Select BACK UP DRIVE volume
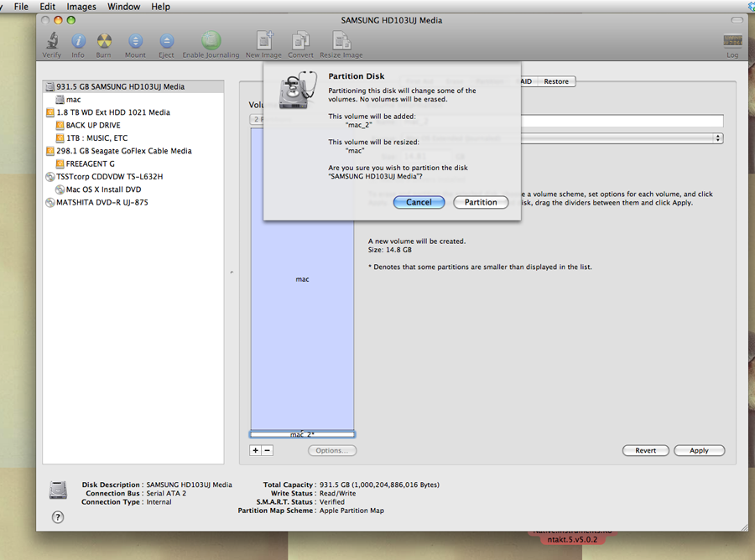The height and width of the screenshot is (560, 755). coord(133,125)
